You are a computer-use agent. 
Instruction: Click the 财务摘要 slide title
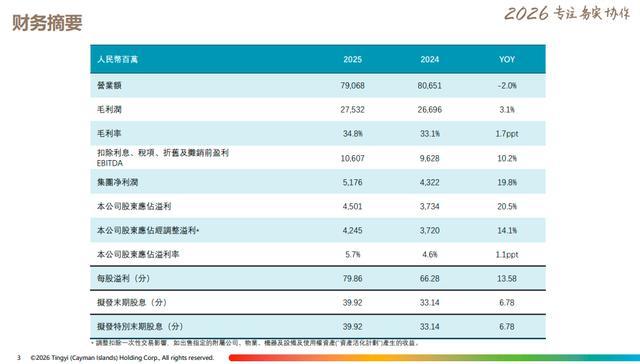click(x=47, y=22)
